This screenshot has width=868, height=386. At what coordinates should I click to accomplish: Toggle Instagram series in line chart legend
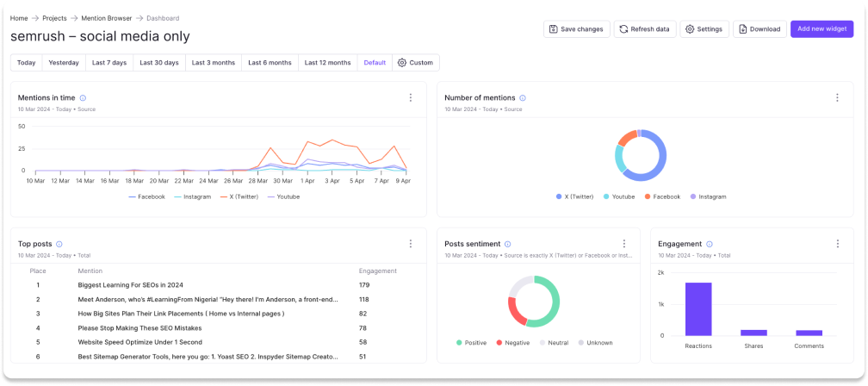pyautogui.click(x=192, y=196)
